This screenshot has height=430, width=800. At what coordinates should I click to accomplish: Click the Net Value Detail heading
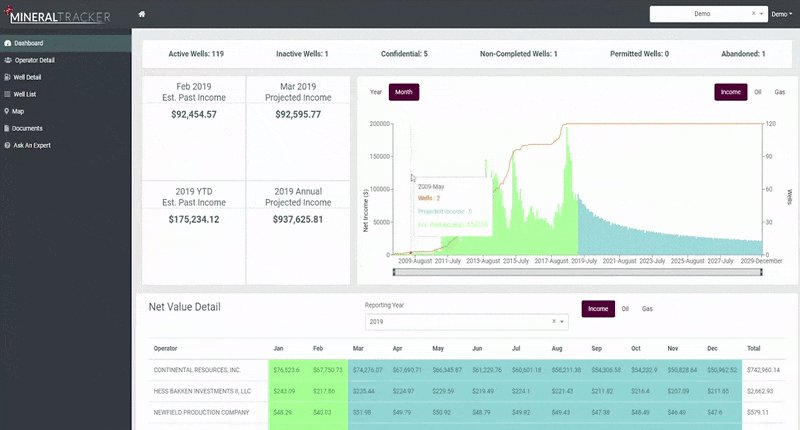(185, 307)
